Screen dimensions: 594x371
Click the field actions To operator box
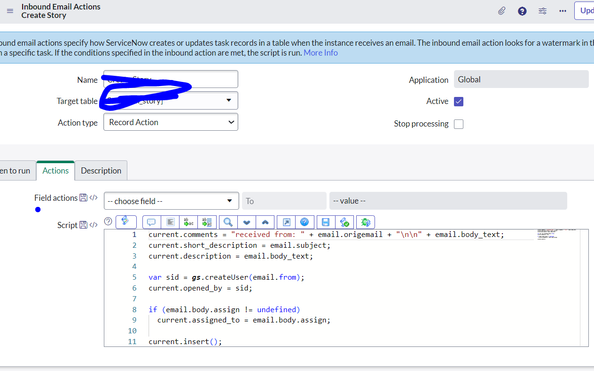[x=284, y=201]
